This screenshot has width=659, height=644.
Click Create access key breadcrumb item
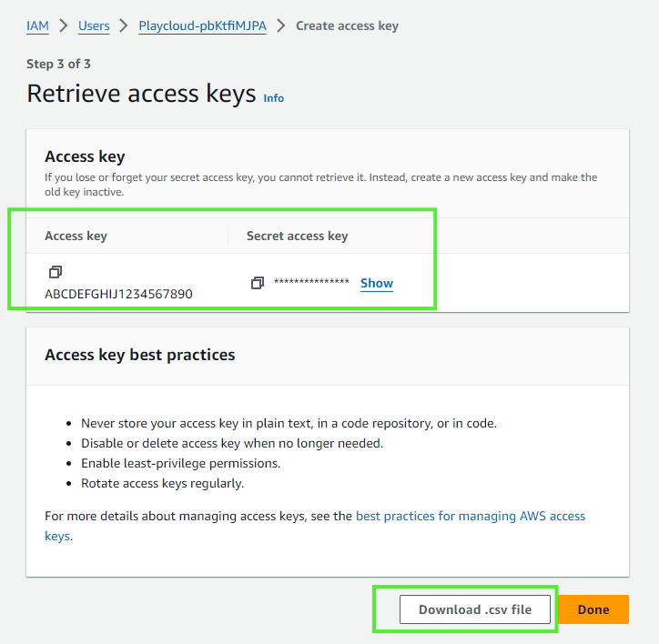347,25
